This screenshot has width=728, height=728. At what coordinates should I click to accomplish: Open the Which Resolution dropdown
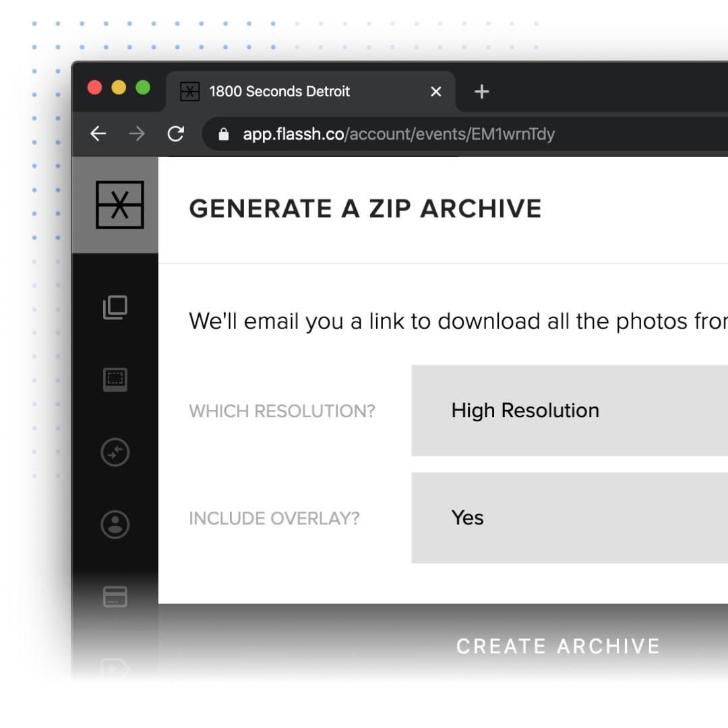pyautogui.click(x=570, y=411)
